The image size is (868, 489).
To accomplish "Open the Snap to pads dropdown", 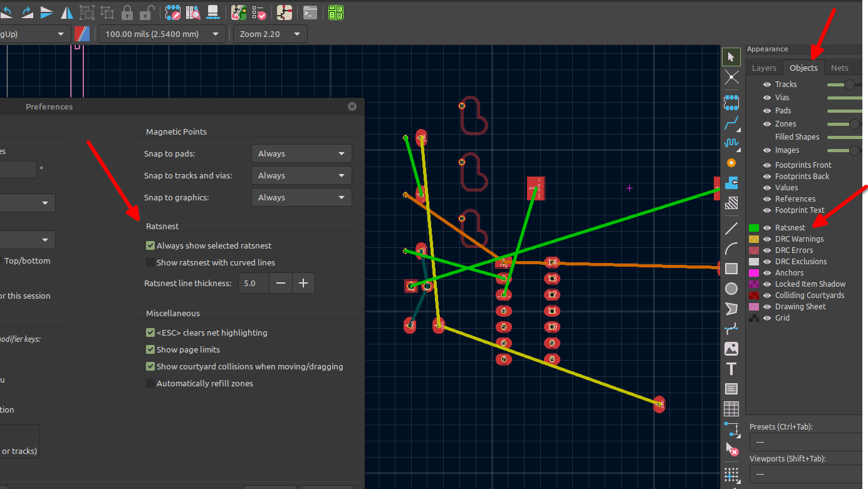I will pos(301,153).
